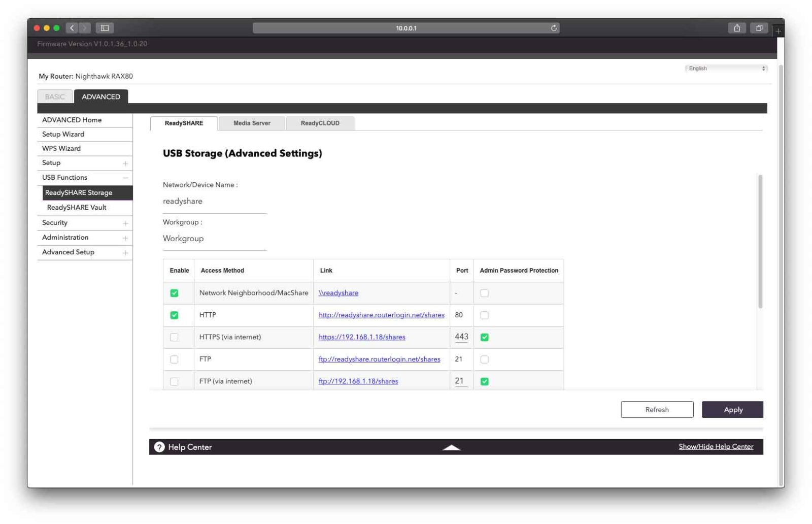The height and width of the screenshot is (524, 812).
Task: Expand the Advanced Setup section
Action: click(x=125, y=252)
